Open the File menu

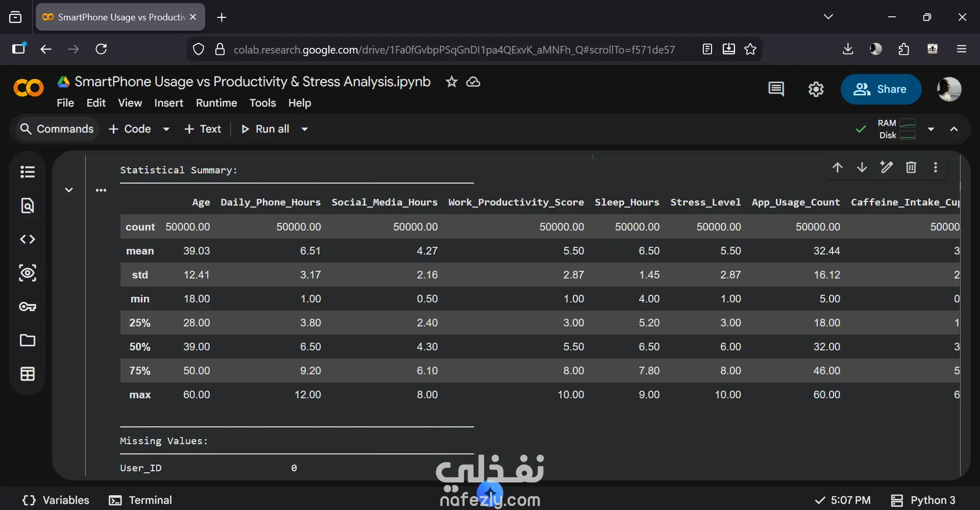click(65, 103)
